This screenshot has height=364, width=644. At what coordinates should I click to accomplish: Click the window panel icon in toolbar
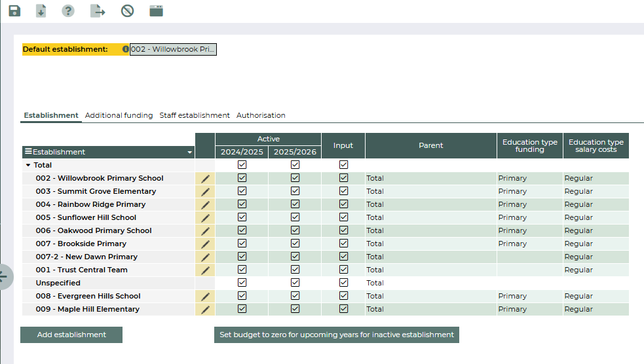(x=156, y=11)
